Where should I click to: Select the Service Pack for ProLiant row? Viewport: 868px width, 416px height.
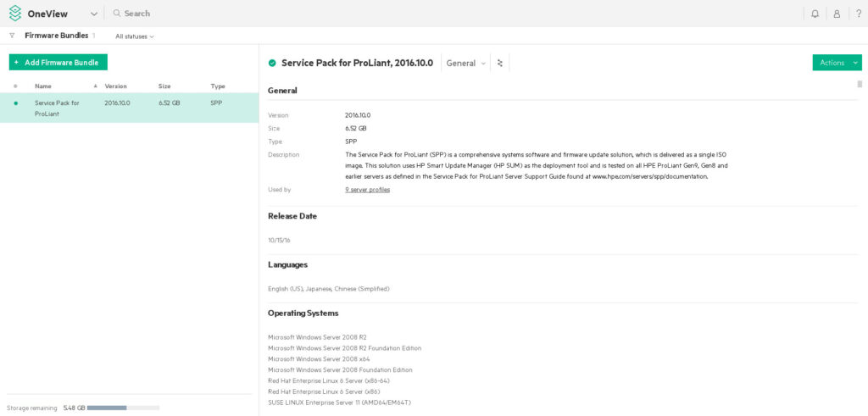pyautogui.click(x=129, y=108)
